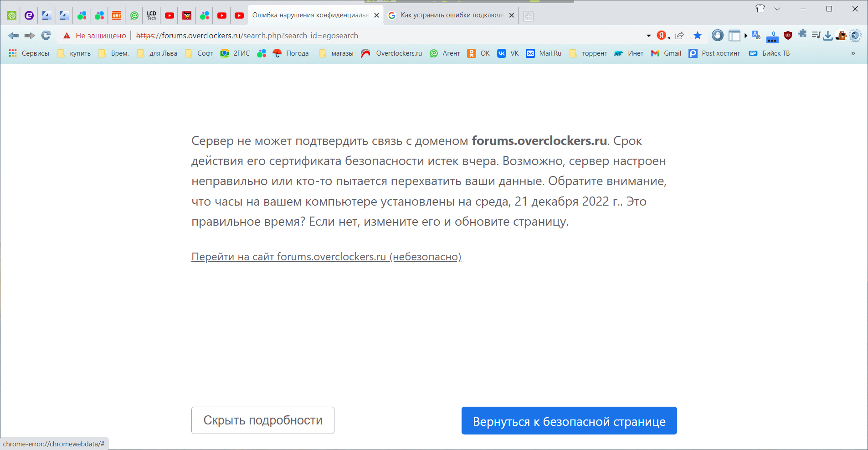
Task: Open the 'Сервисы' apps shortcut
Action: pos(29,53)
